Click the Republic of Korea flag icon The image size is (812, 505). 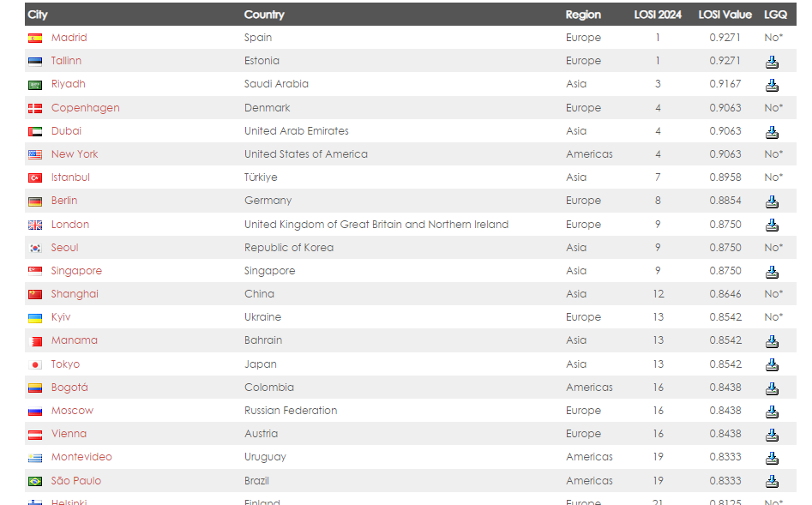point(35,248)
